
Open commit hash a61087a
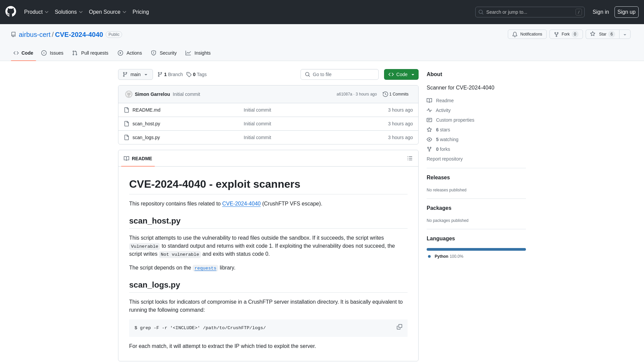point(344,94)
